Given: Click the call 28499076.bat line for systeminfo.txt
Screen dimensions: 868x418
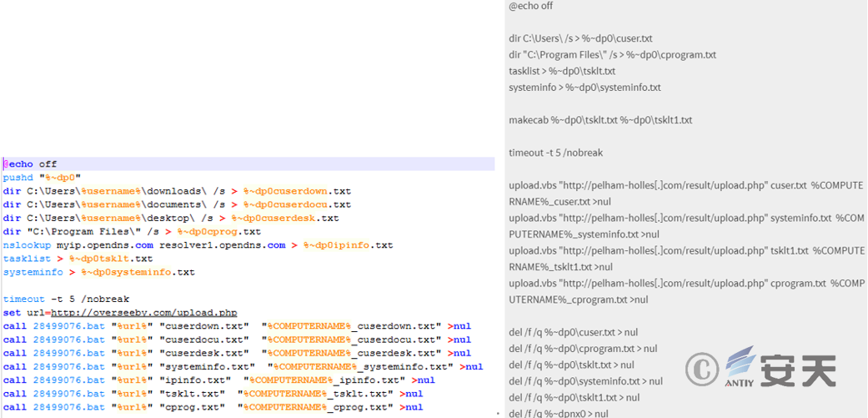Looking at the screenshot, I should pos(243,366).
